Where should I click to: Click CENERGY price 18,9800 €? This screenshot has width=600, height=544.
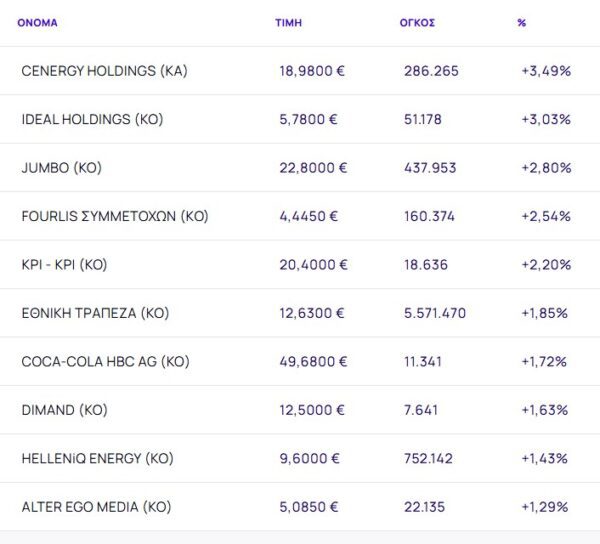pos(313,71)
